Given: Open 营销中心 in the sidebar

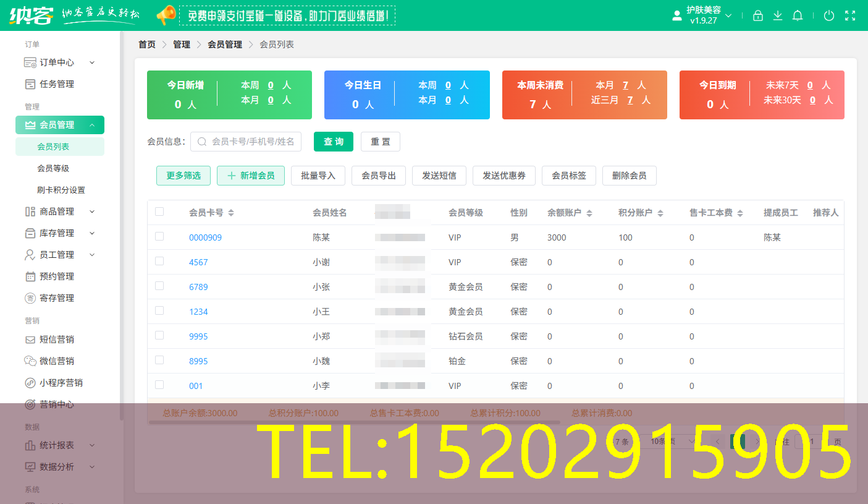Looking at the screenshot, I should (56, 404).
